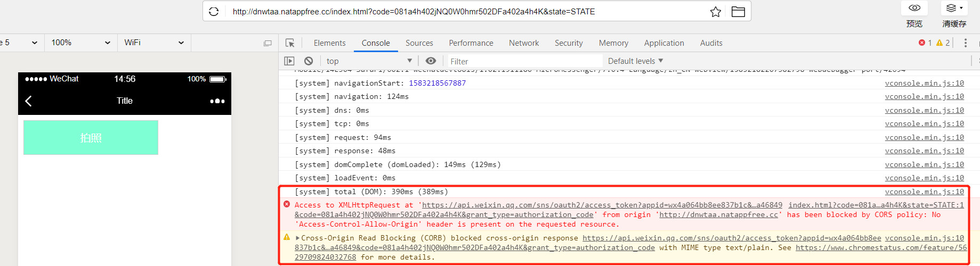980x266 pixels.
Task: Switch to the Security tab
Action: pyautogui.click(x=569, y=43)
